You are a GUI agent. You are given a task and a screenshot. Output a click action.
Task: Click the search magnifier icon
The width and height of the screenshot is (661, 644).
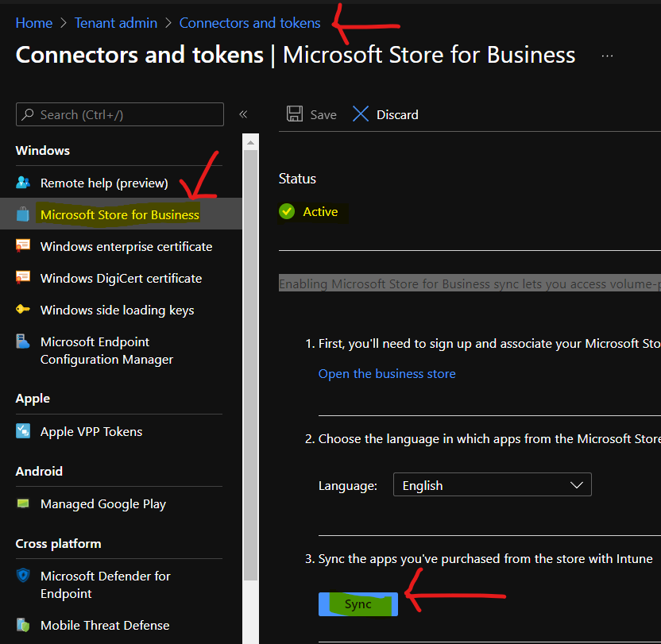(28, 114)
